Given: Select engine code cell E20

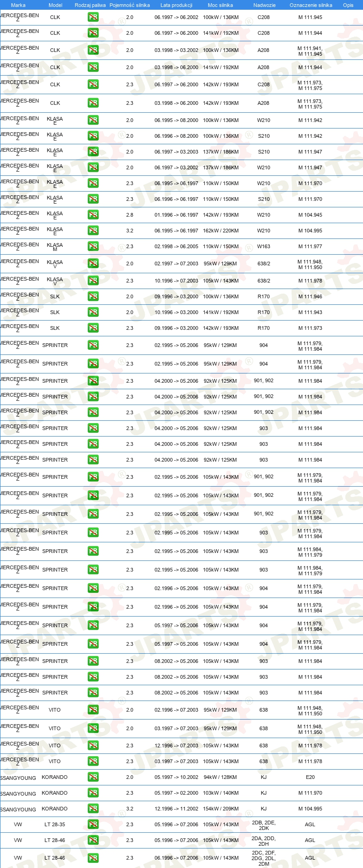Looking at the screenshot, I should click(310, 777).
